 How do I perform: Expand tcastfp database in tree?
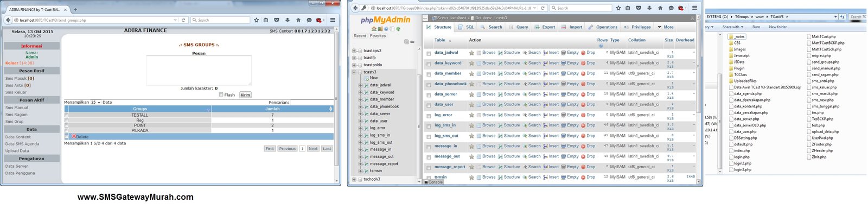[x=354, y=58]
